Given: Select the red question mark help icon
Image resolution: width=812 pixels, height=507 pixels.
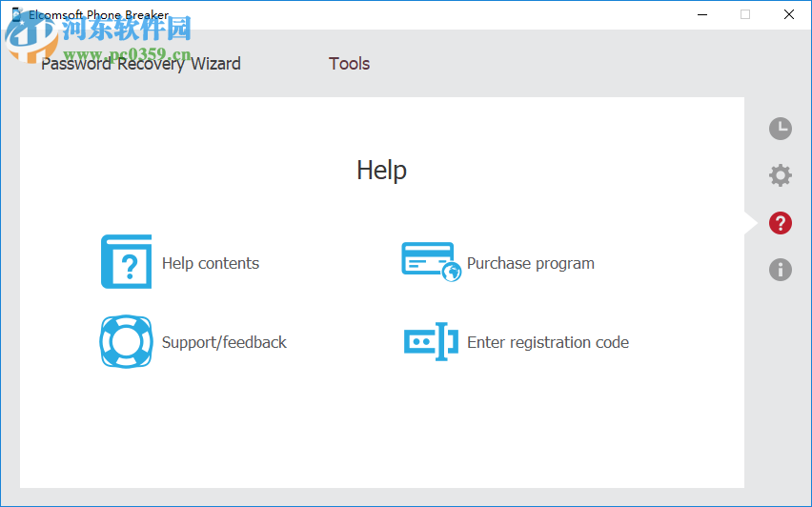Looking at the screenshot, I should pyautogui.click(x=780, y=223).
